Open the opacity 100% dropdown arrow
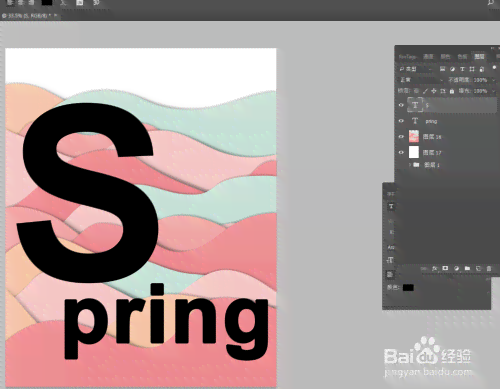Image resolution: width=500 pixels, height=389 pixels. point(493,80)
